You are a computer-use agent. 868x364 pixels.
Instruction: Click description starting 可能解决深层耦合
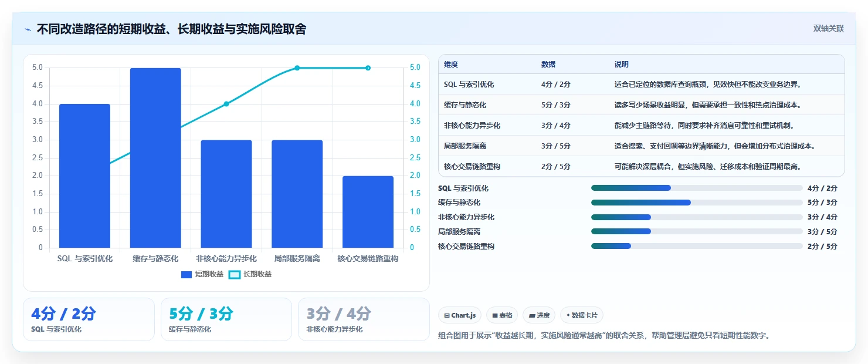coord(708,167)
